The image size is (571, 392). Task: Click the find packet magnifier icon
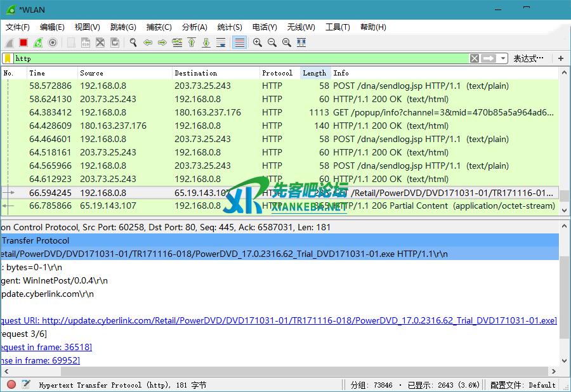pos(133,42)
